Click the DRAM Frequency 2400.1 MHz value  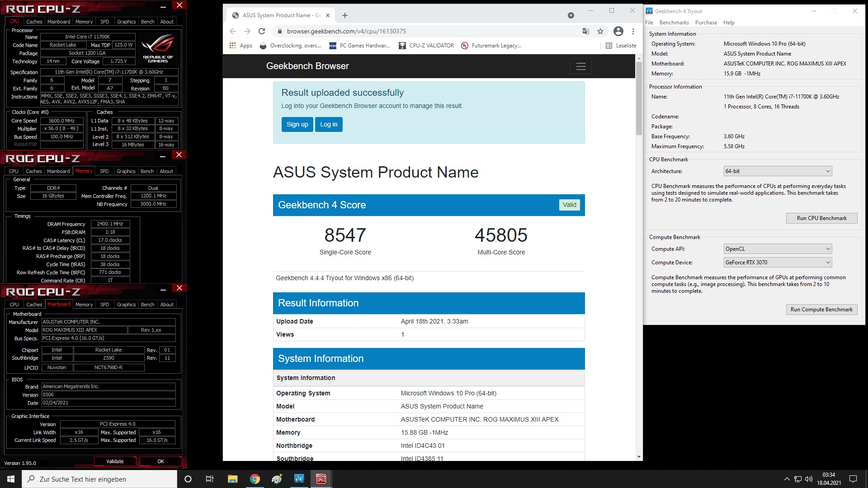pos(110,224)
